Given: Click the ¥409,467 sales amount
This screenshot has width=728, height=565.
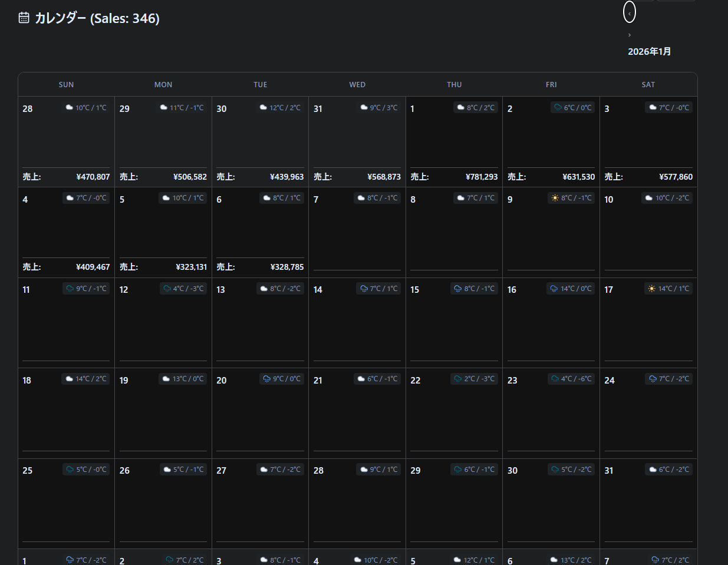Looking at the screenshot, I should (93, 267).
